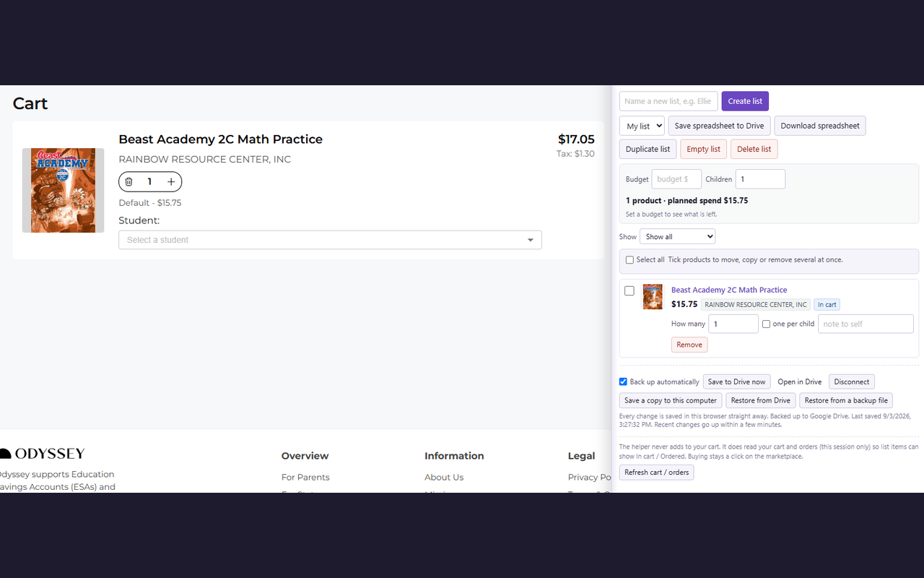Open Beast Academy 2C Math Practice list link
Screen dimensions: 924x578
(729, 290)
